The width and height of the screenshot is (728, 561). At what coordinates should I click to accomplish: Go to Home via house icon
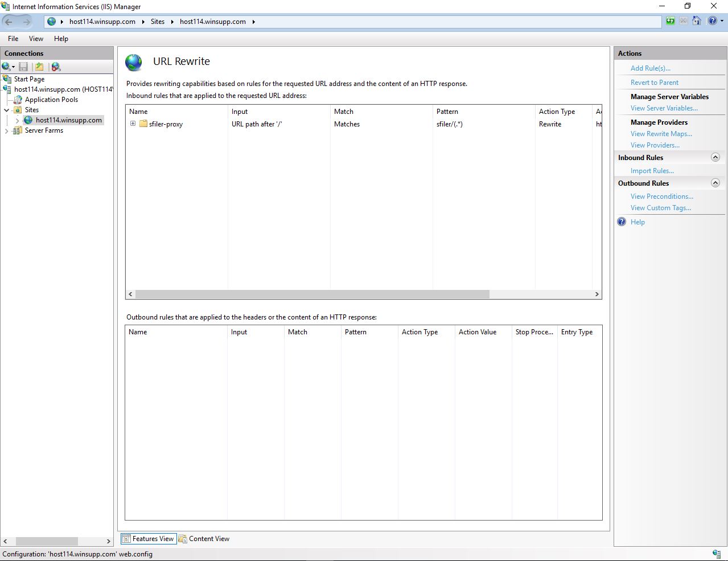tap(696, 21)
